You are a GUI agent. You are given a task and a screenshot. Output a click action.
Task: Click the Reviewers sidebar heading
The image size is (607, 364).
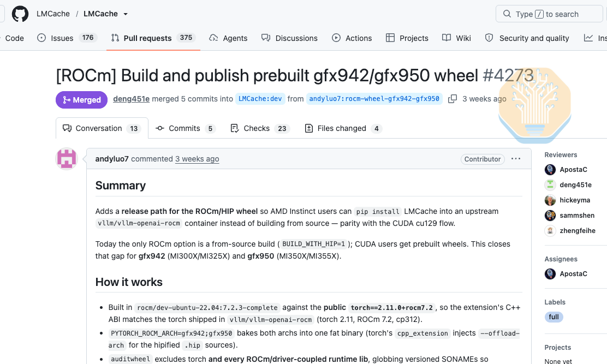pos(561,155)
